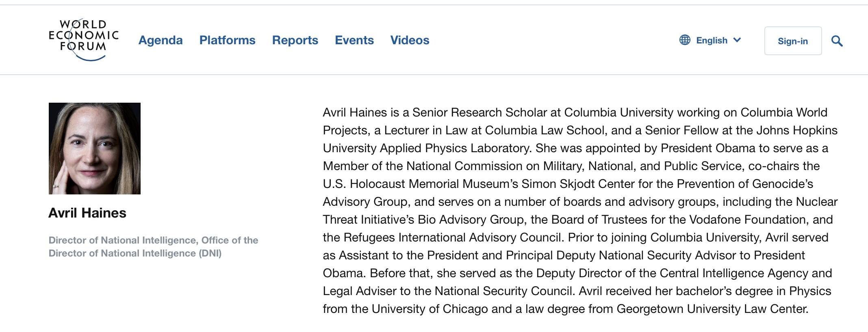Open the search magnifier icon
This screenshot has width=868, height=332.
click(837, 41)
